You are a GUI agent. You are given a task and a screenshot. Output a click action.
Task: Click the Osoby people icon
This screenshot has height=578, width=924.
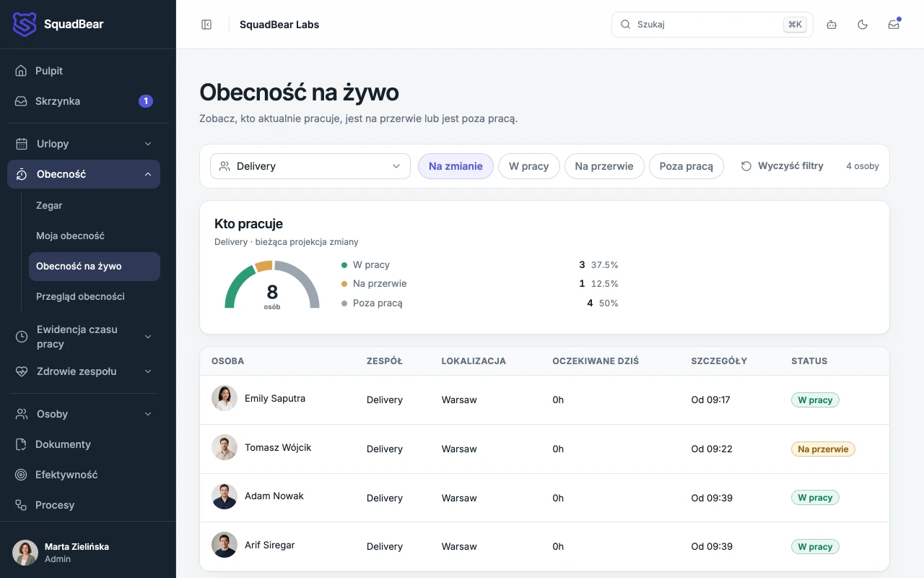(22, 414)
